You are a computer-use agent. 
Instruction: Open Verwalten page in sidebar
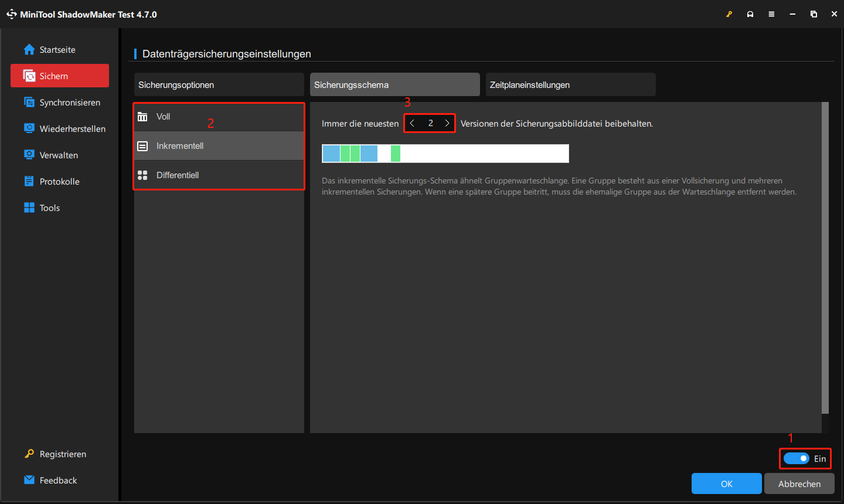pyautogui.click(x=60, y=155)
